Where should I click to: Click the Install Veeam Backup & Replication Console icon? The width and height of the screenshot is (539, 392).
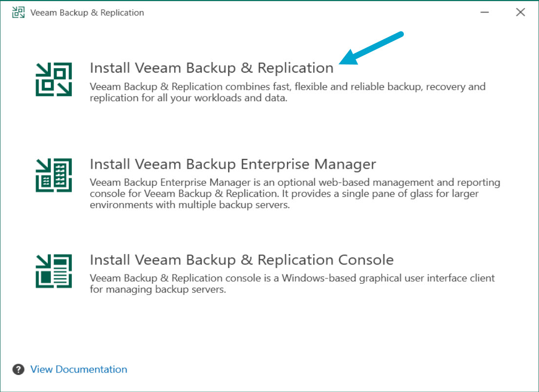point(54,270)
